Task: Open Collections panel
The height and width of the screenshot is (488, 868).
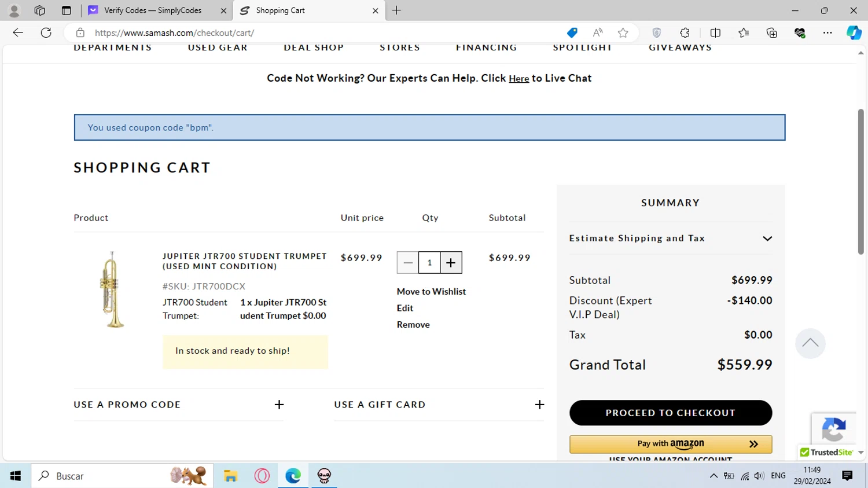Action: tap(771, 33)
